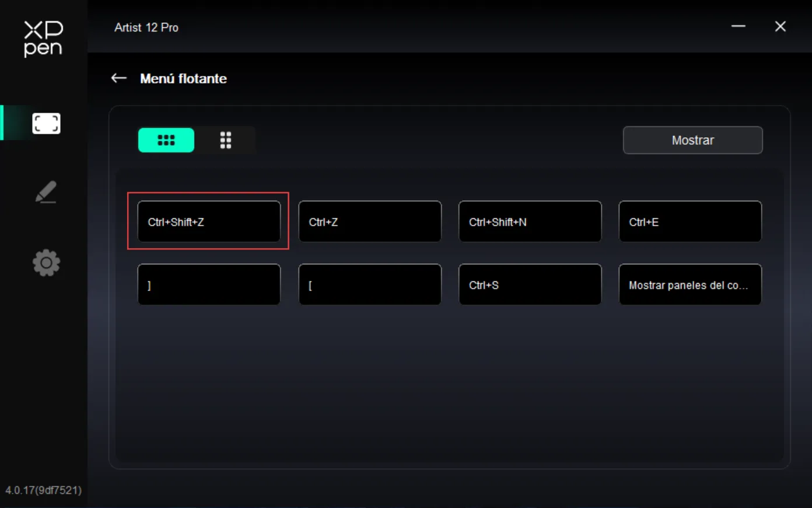This screenshot has height=508, width=812.
Task: Click the XP-Pen logo
Action: (43, 39)
